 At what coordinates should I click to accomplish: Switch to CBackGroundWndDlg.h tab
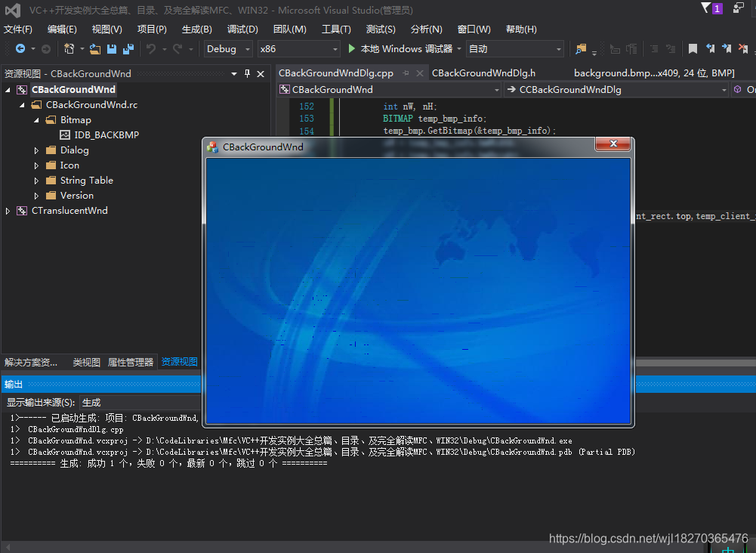pos(483,73)
